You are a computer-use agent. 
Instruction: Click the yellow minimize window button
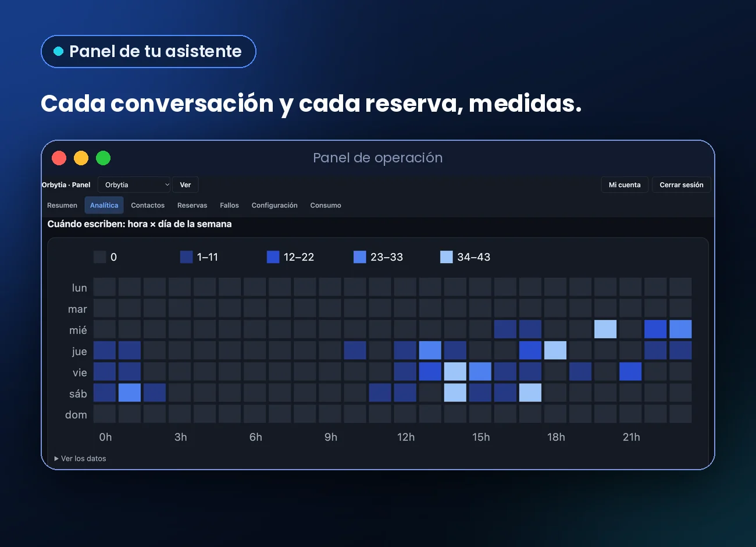pyautogui.click(x=81, y=158)
